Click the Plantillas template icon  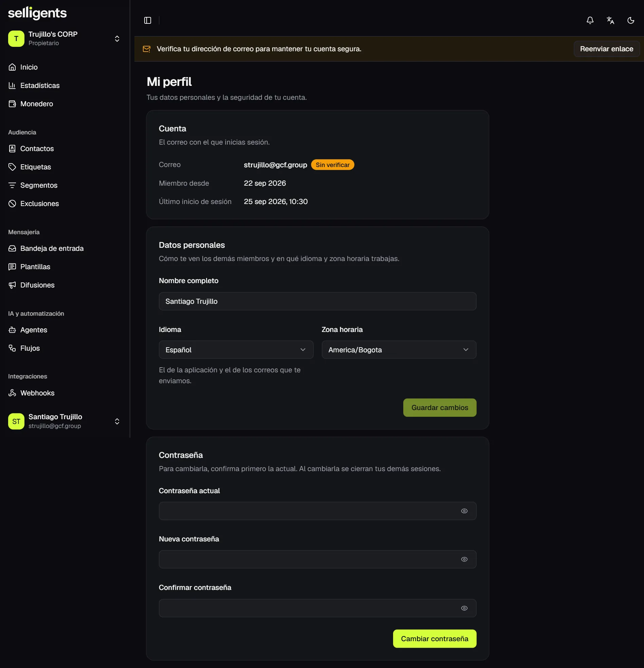point(12,267)
